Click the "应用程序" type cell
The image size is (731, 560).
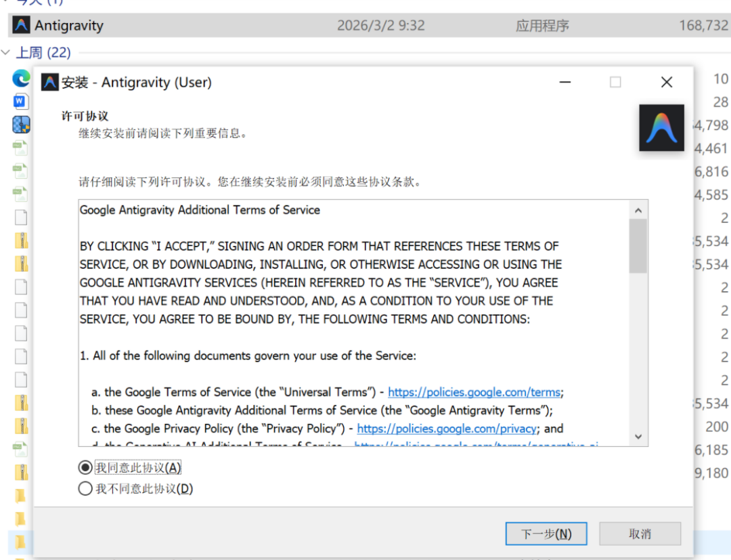542,25
